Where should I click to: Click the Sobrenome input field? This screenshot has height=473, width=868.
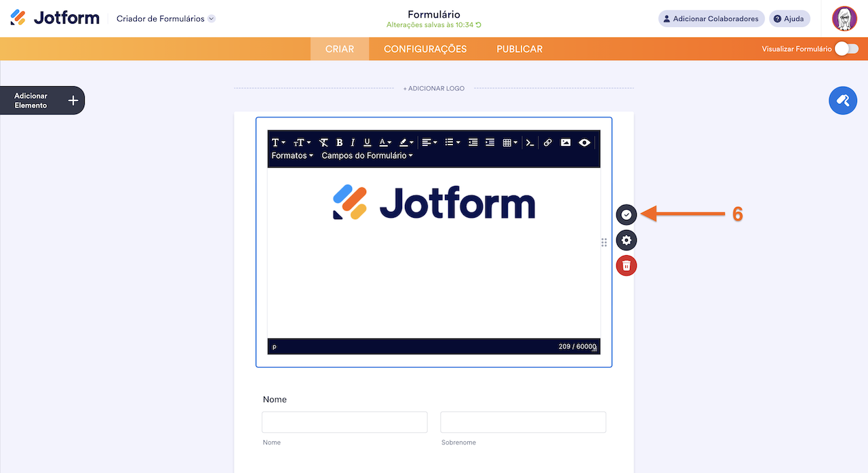pos(523,422)
